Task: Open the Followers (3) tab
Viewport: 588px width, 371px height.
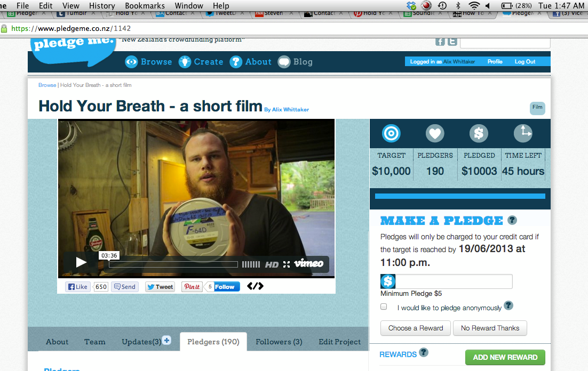Action: (x=279, y=342)
